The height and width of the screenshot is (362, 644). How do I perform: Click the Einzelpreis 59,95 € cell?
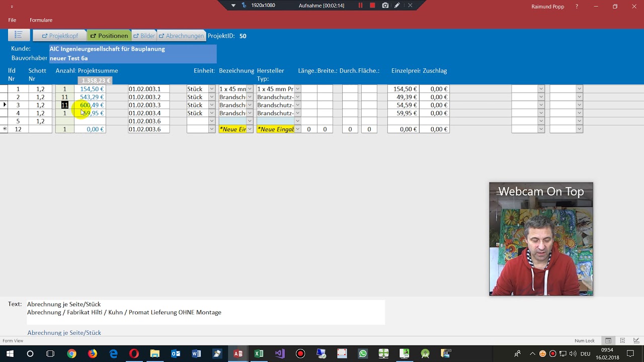tap(403, 113)
